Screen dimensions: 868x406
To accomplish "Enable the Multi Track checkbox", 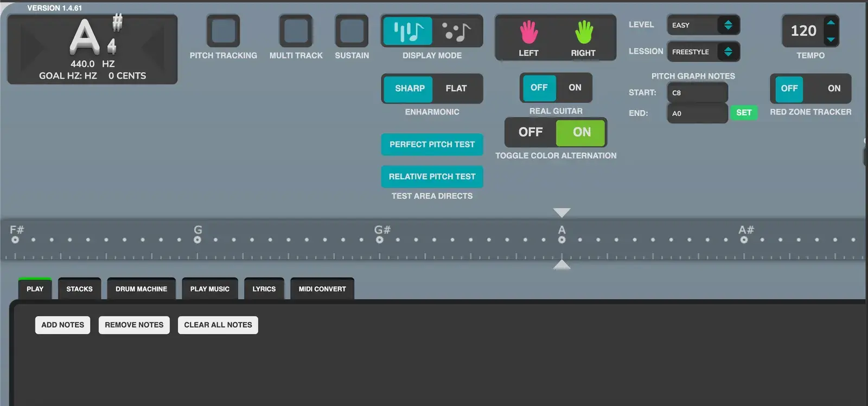I will coord(296,31).
